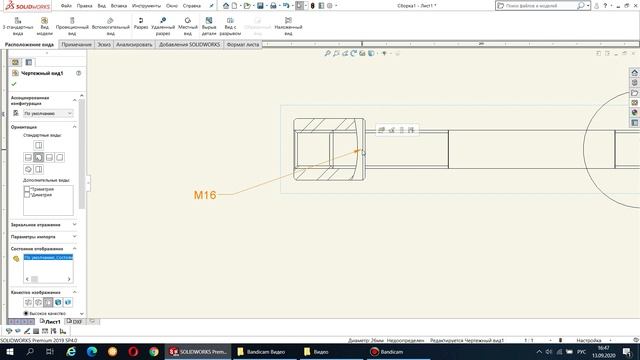Open the dropdown arrow next to Save icon
Image resolution: width=640 pixels, height=360 pixels.
[266, 6]
